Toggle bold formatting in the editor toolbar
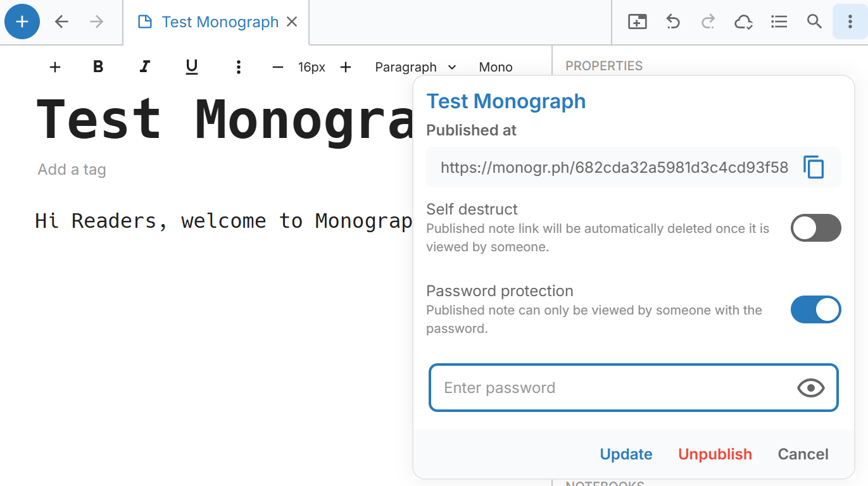This screenshot has width=868, height=486. click(98, 66)
